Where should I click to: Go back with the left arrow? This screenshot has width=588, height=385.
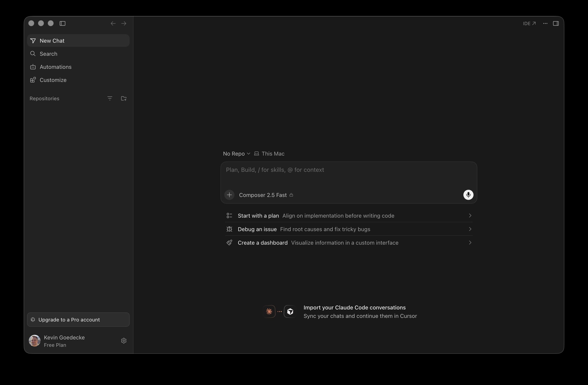(x=113, y=23)
